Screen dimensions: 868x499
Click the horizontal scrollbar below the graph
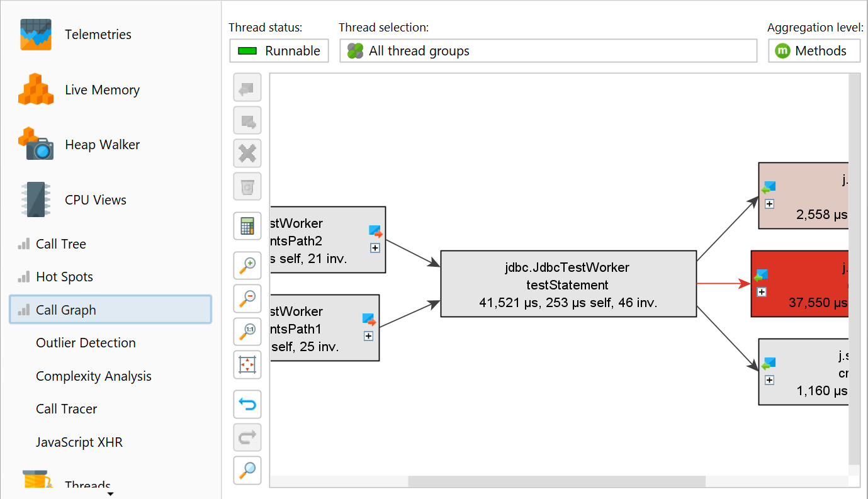(556, 481)
